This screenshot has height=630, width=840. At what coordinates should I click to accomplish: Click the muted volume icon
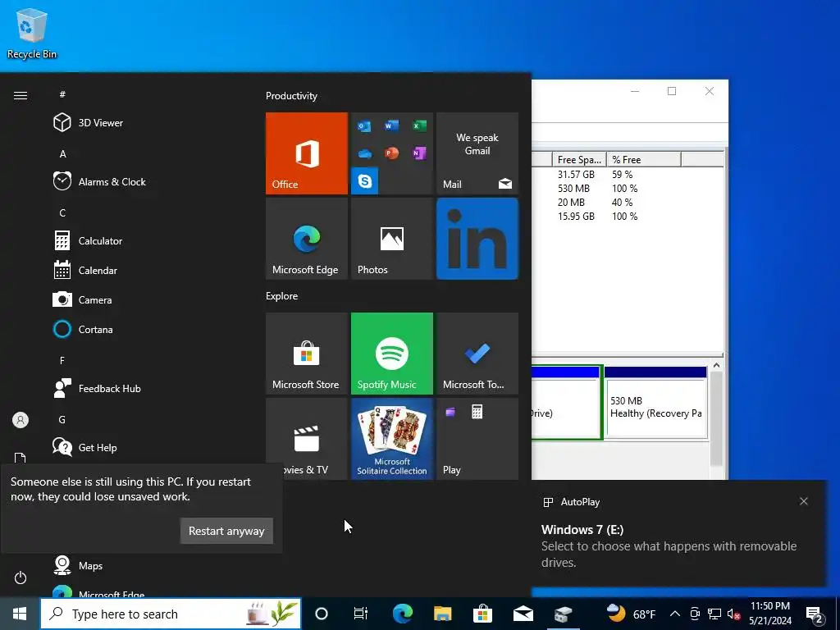[x=733, y=614]
